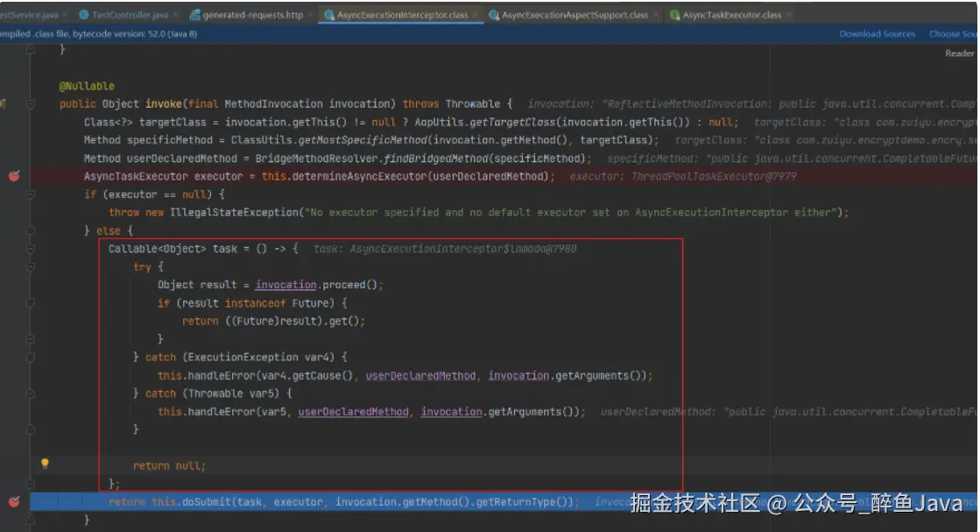Collapse the catch (Throwable var5) block
The image size is (980, 532).
(30, 394)
